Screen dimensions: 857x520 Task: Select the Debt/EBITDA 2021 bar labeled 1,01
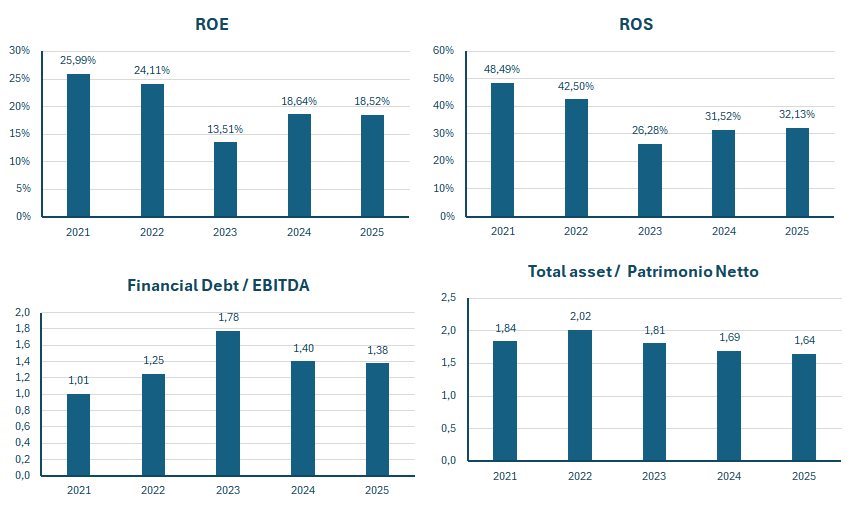[78, 435]
